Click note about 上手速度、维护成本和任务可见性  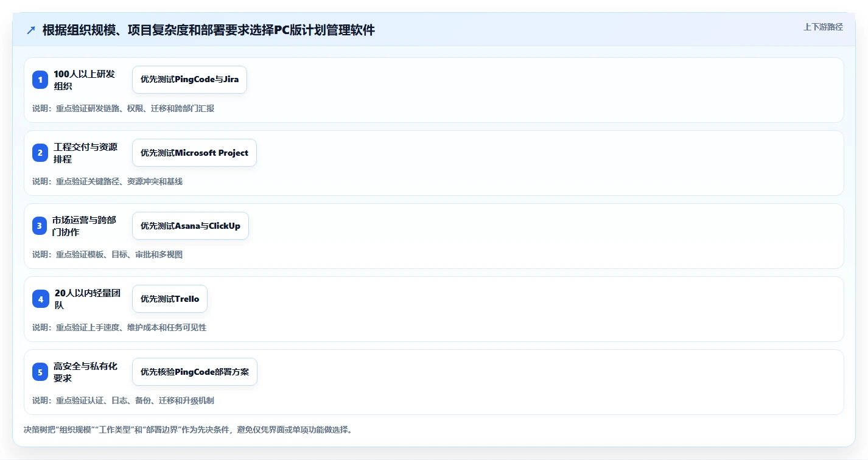[119, 327]
